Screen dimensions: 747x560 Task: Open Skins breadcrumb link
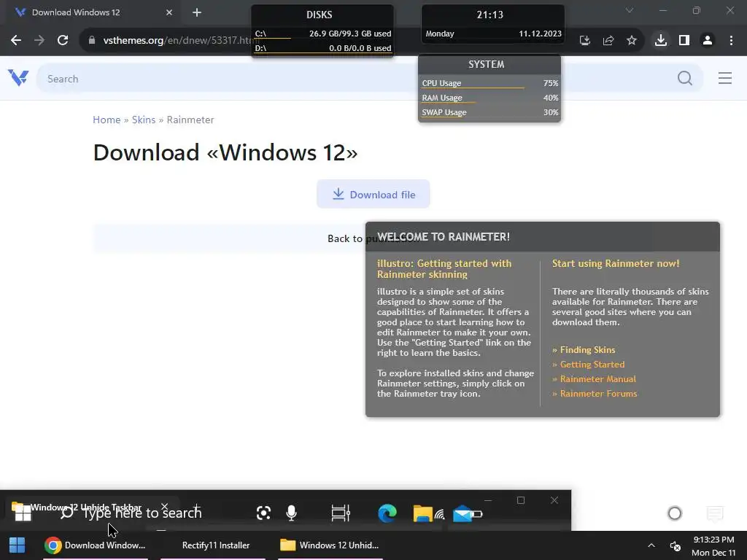coord(144,120)
